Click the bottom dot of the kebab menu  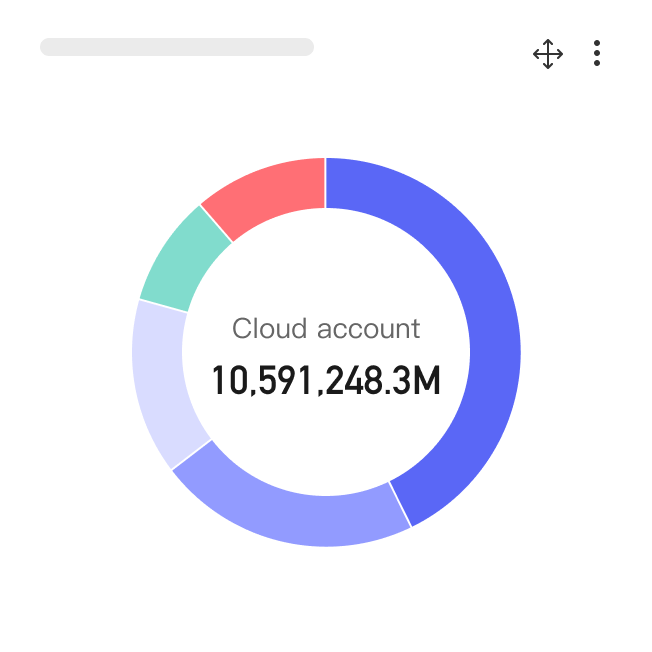point(596,64)
